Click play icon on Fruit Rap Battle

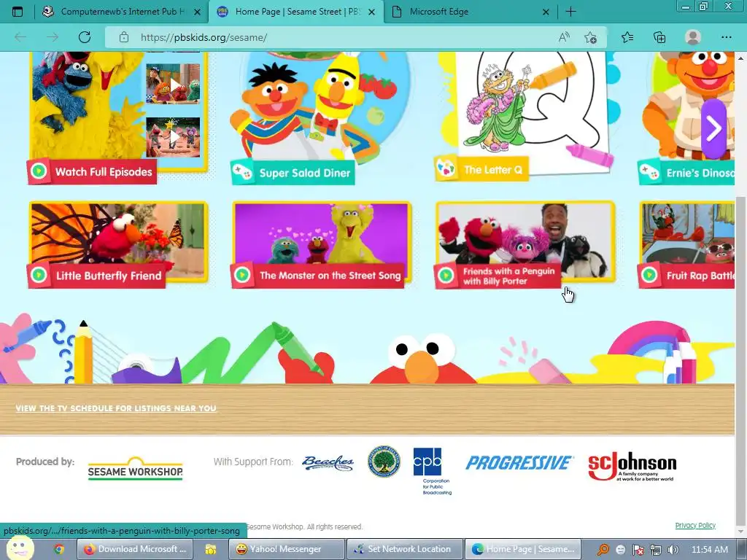coord(649,275)
